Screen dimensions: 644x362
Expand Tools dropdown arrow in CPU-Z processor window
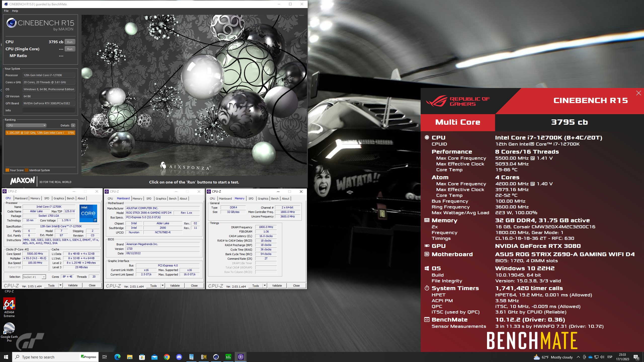60,285
